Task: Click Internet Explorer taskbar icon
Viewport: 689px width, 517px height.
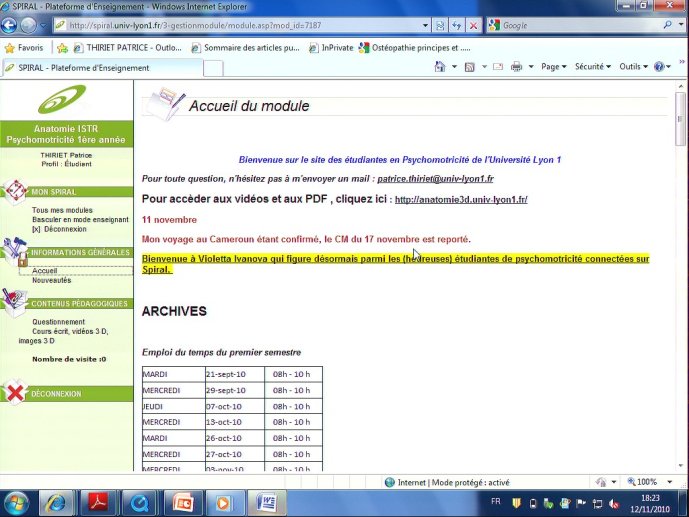Action: click(57, 503)
